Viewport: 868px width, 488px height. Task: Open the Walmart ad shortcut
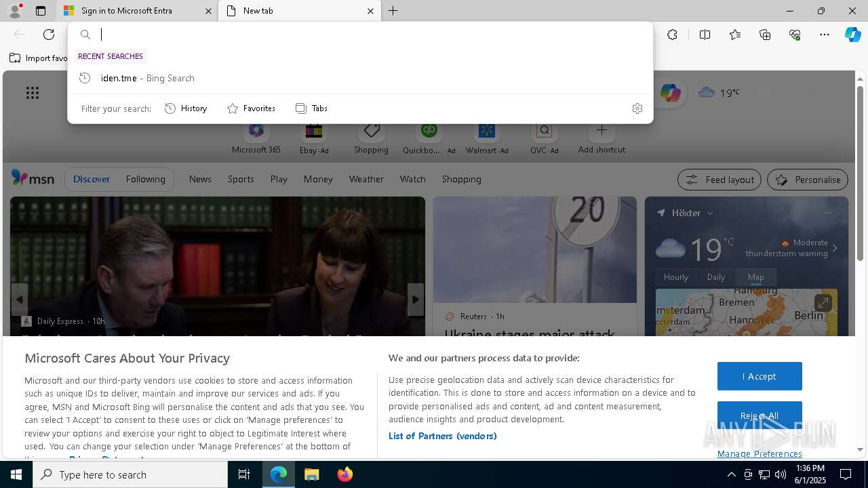pyautogui.click(x=486, y=139)
